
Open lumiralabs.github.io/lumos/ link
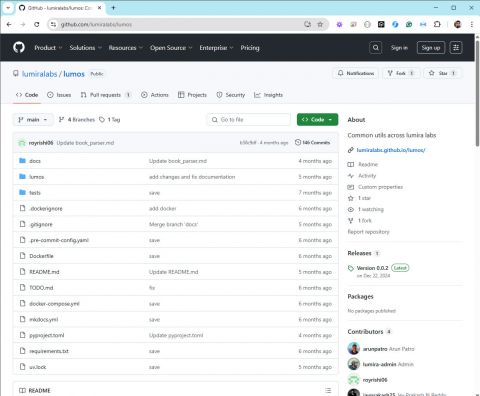[391, 150]
